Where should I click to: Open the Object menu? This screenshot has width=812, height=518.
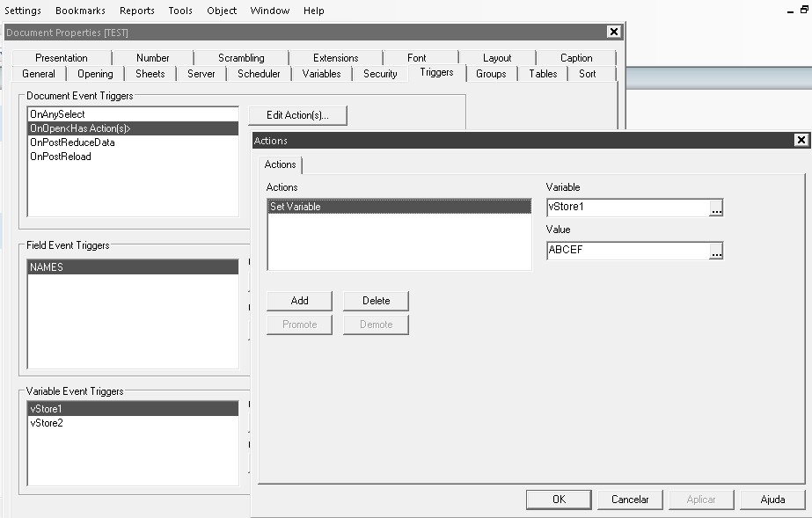(222, 11)
